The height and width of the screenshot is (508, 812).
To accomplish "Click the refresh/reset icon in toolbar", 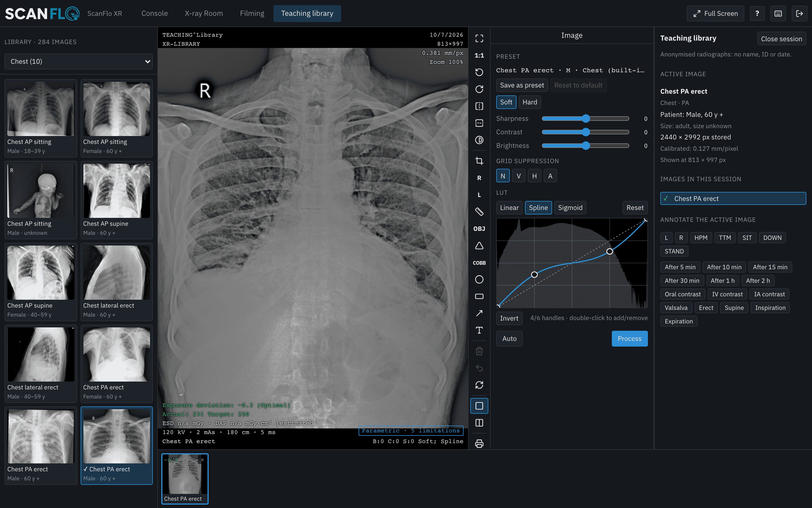I will [479, 385].
